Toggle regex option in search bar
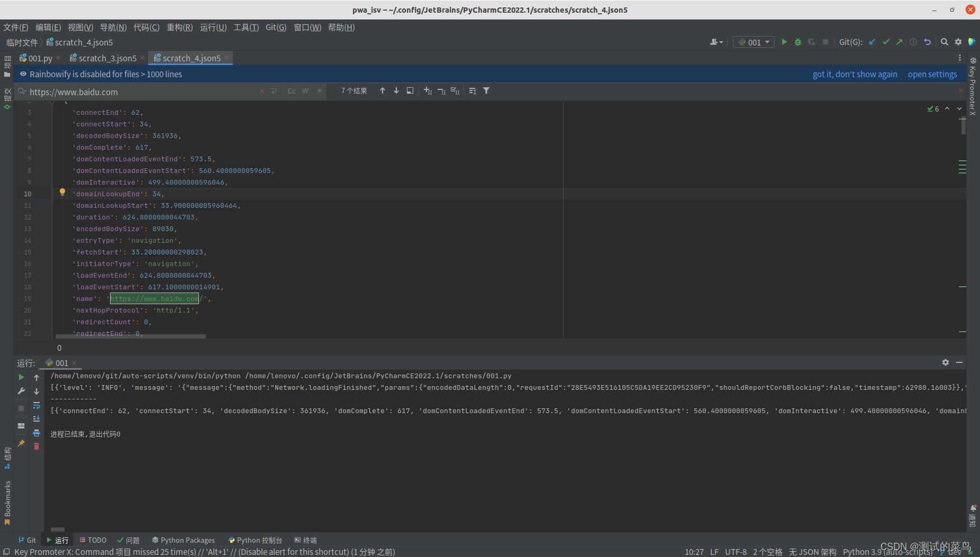 click(x=319, y=91)
